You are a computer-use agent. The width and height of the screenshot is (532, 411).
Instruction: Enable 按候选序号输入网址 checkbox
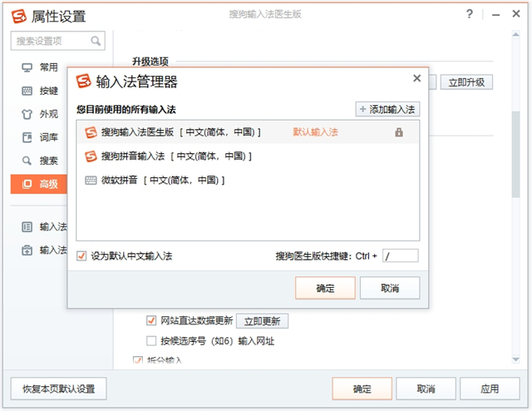point(151,340)
